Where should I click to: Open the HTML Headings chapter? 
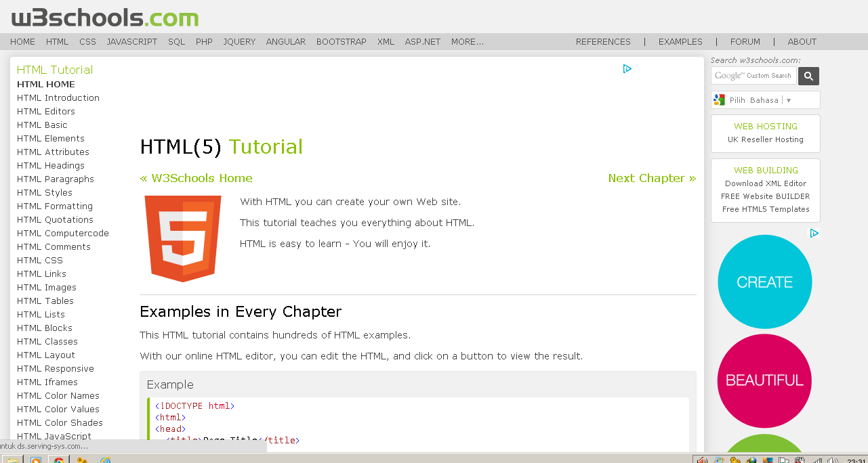(51, 166)
